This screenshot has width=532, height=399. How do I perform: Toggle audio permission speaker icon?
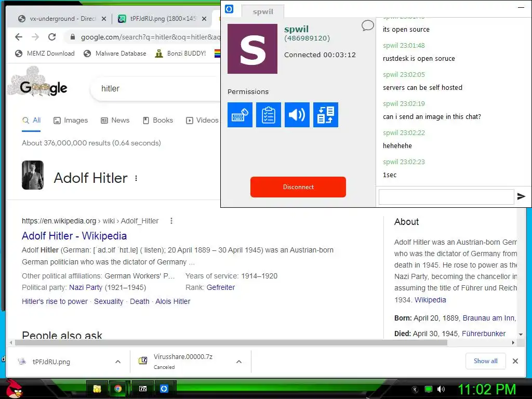pyautogui.click(x=297, y=115)
